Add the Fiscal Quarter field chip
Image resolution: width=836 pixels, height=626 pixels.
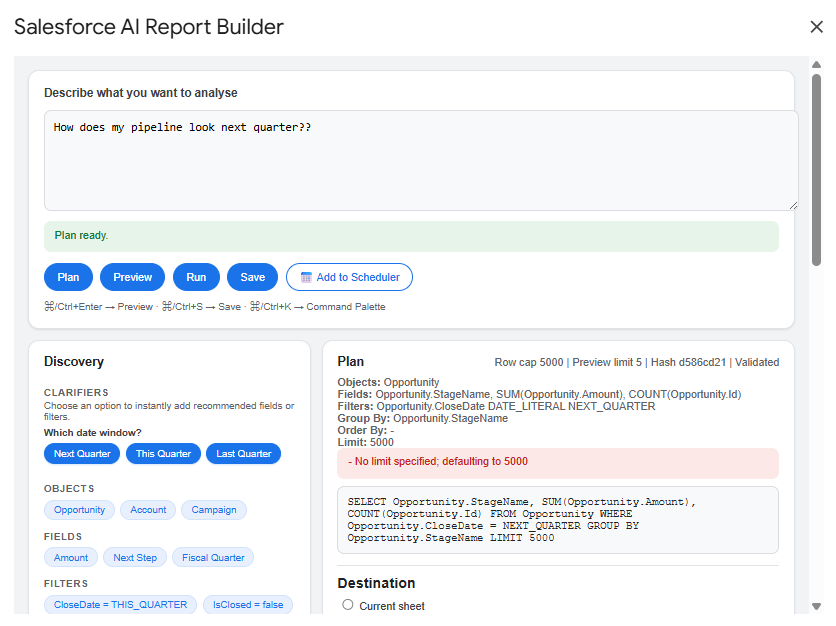click(212, 557)
